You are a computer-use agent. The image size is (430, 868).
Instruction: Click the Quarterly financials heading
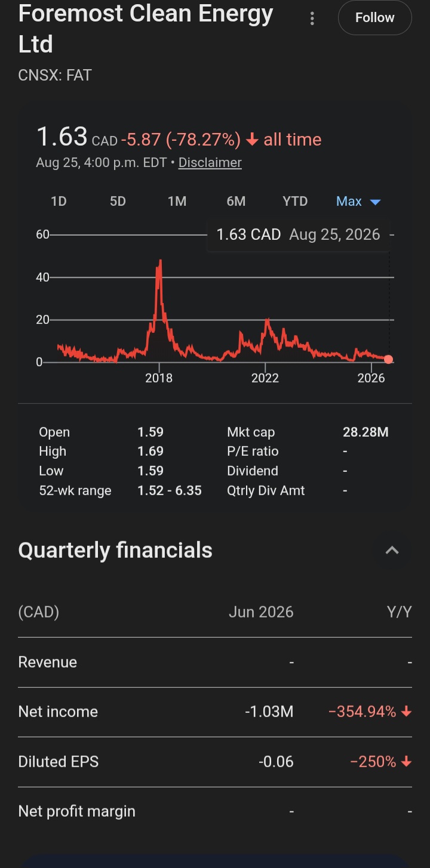[x=115, y=550]
